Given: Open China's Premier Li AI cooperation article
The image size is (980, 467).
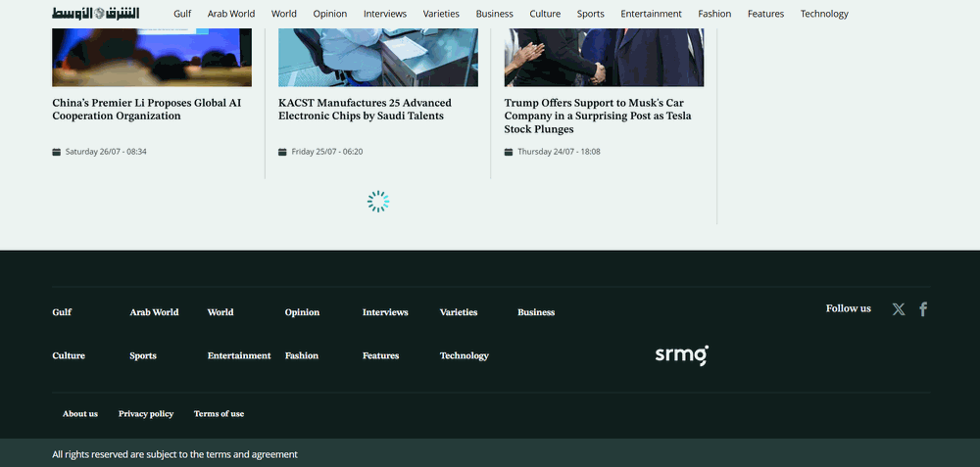Looking at the screenshot, I should pyautogui.click(x=117, y=110).
